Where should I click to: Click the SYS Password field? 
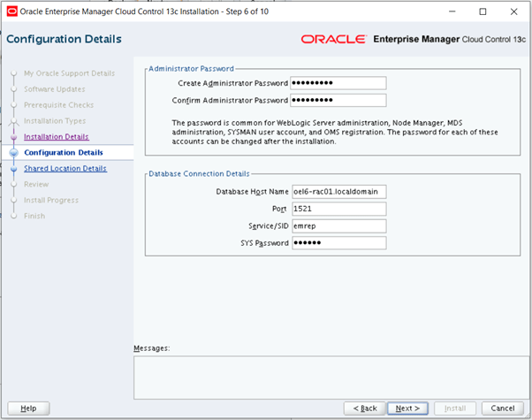pyautogui.click(x=338, y=242)
